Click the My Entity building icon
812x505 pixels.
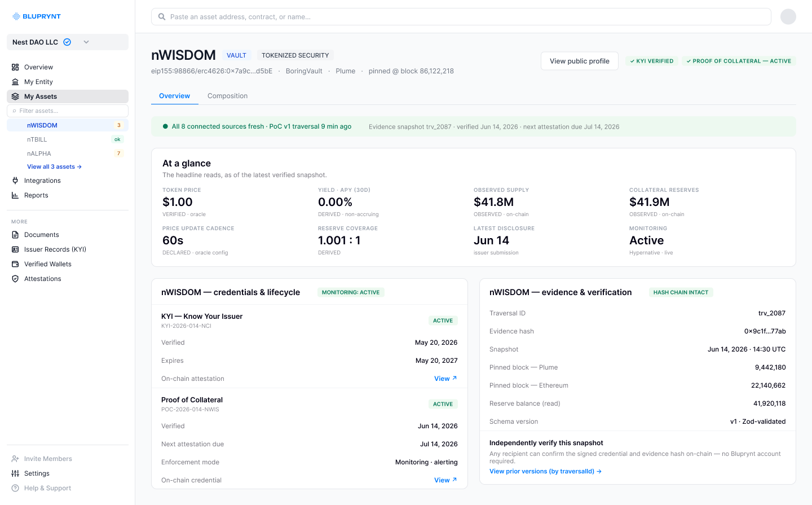(x=15, y=82)
